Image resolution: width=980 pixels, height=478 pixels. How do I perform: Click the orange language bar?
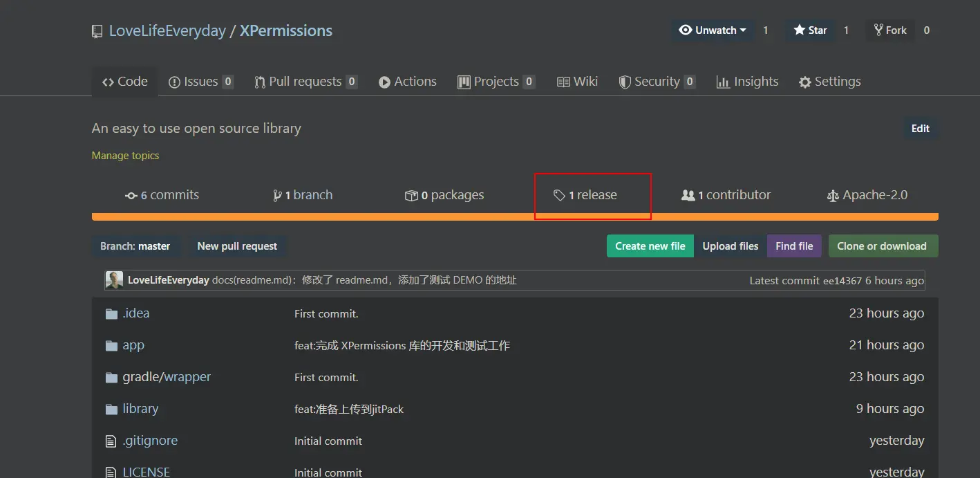pyautogui.click(x=515, y=217)
